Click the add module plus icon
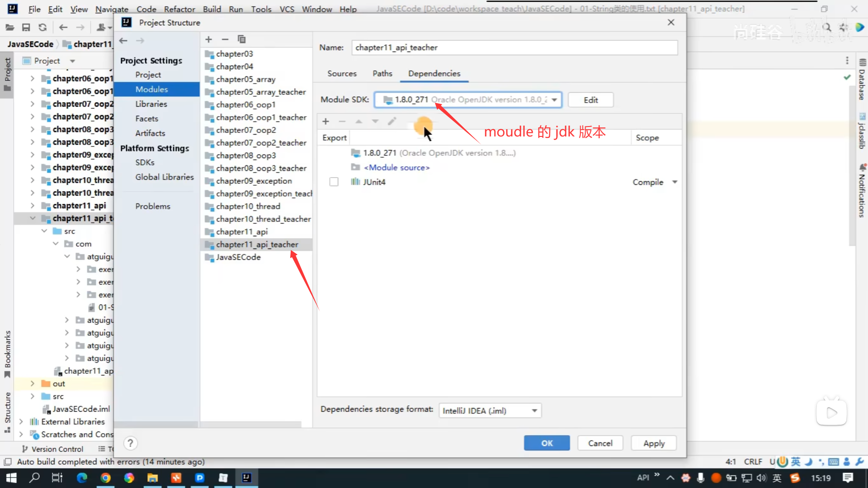The width and height of the screenshot is (868, 488). [x=208, y=39]
